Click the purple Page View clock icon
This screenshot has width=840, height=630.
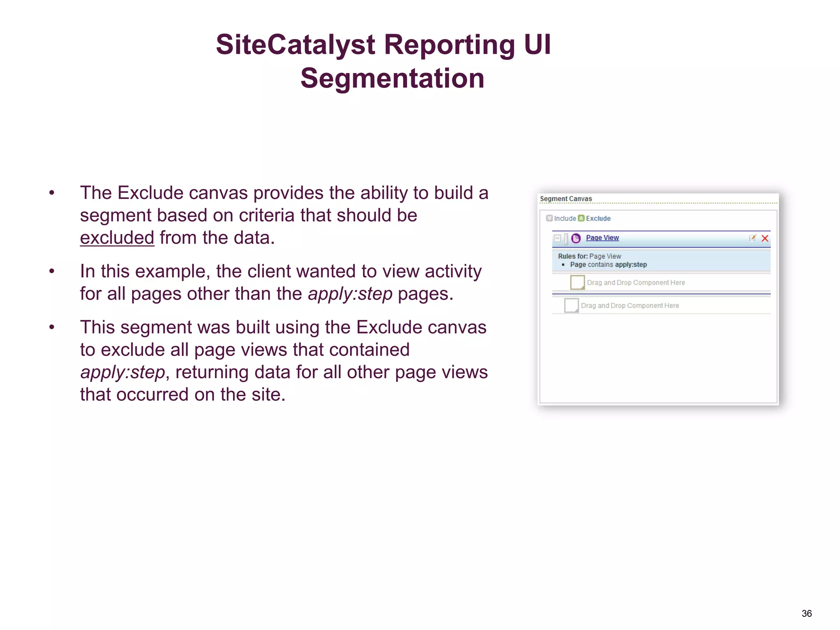[576, 238]
